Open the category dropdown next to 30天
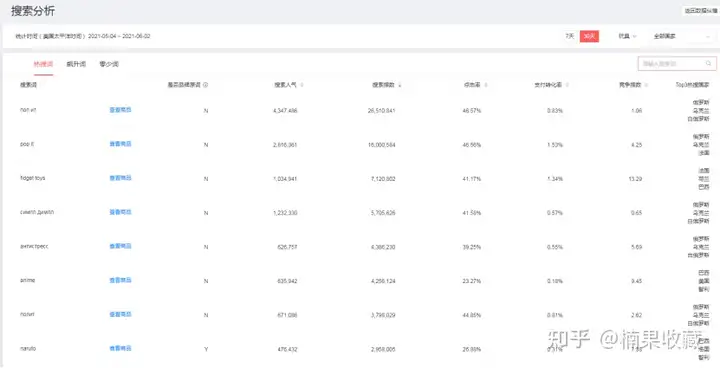 point(627,36)
